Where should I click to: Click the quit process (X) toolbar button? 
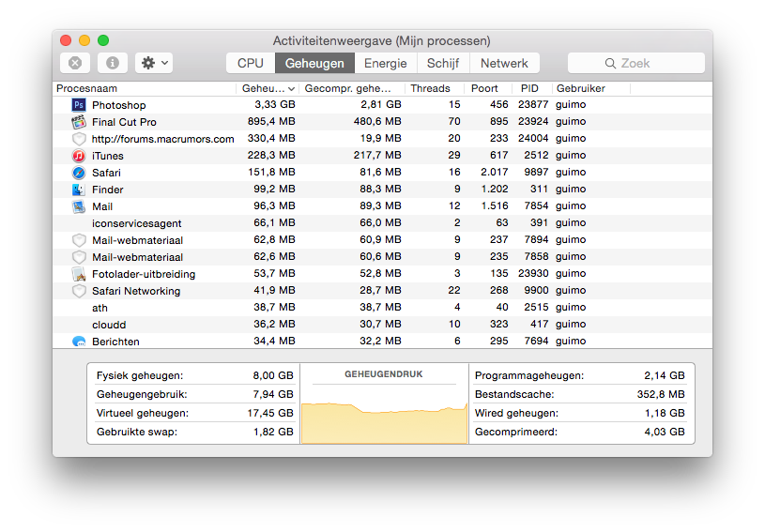pyautogui.click(x=75, y=63)
